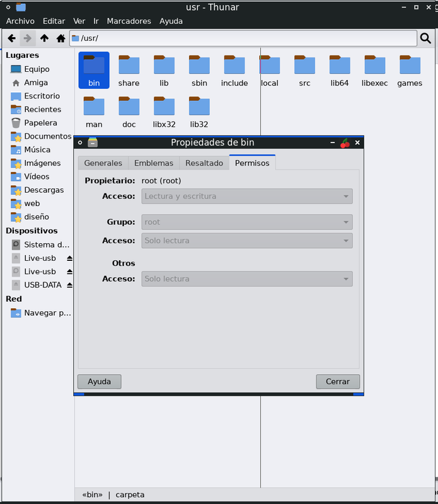The height and width of the screenshot is (504, 438).
Task: Minimize the Propiedades de bin dialog
Action: [x=333, y=143]
